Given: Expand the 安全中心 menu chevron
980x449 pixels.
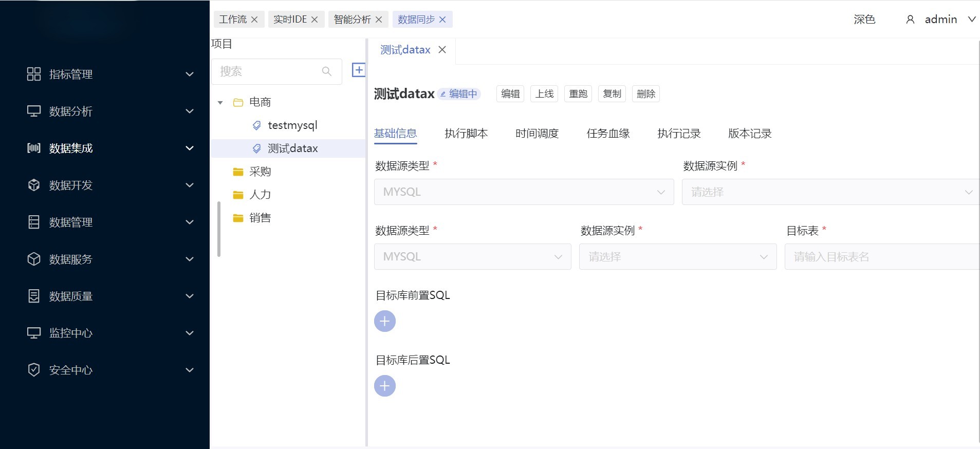Looking at the screenshot, I should (x=190, y=370).
